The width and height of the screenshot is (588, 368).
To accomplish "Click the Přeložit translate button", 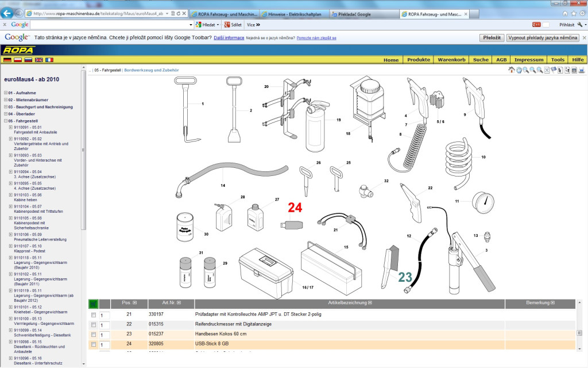I will (492, 37).
